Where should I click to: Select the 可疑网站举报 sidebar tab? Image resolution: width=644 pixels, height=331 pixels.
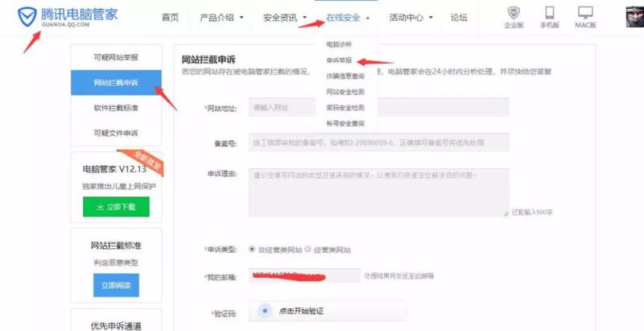click(116, 57)
